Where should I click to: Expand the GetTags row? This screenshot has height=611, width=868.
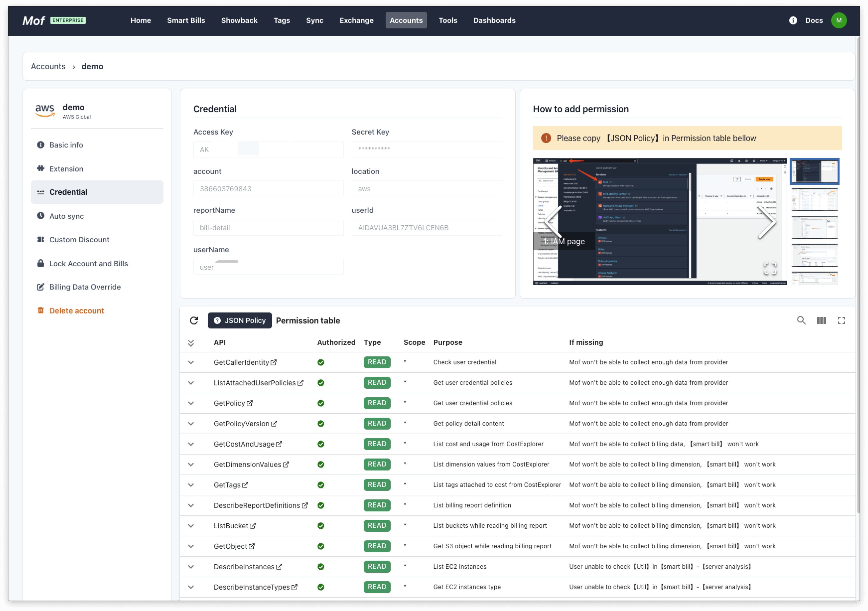[x=191, y=485]
